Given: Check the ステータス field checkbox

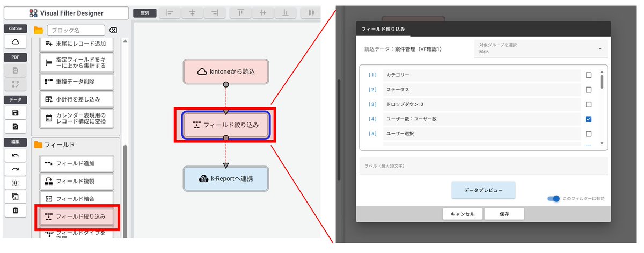Looking at the screenshot, I should (x=589, y=90).
